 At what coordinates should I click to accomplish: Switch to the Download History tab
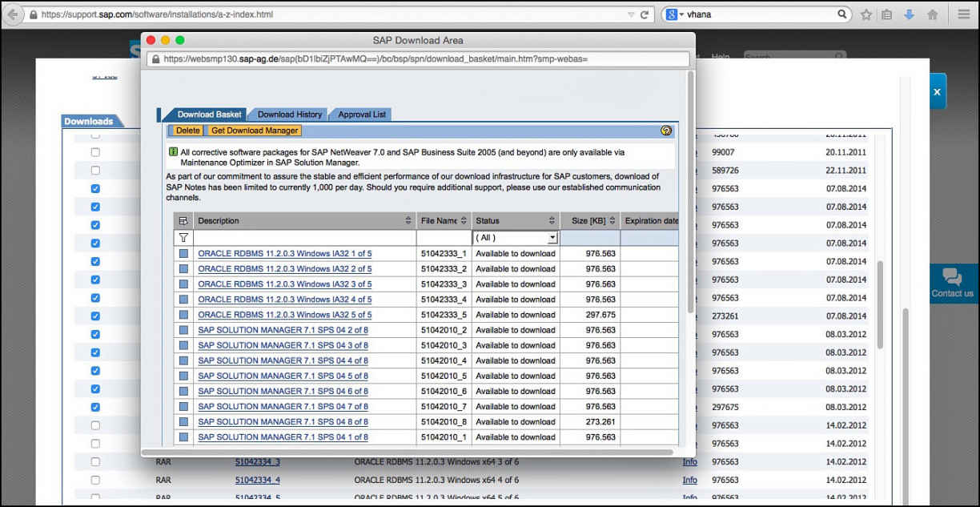point(290,115)
